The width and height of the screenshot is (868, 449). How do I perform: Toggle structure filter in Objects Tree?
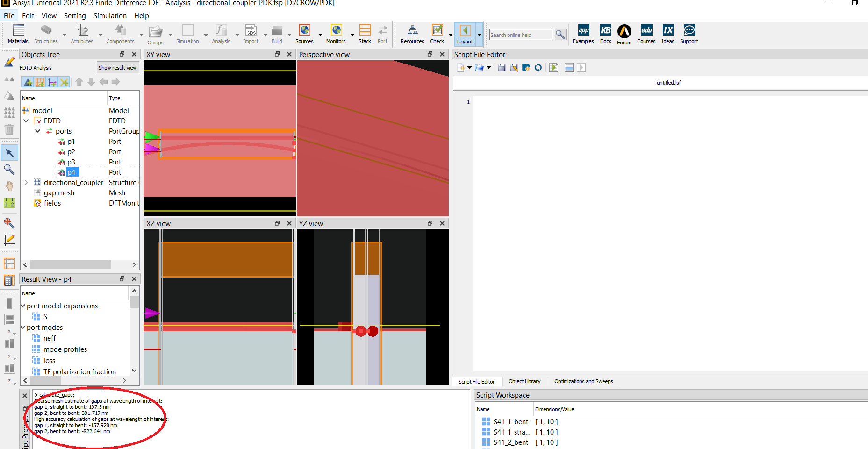28,82
